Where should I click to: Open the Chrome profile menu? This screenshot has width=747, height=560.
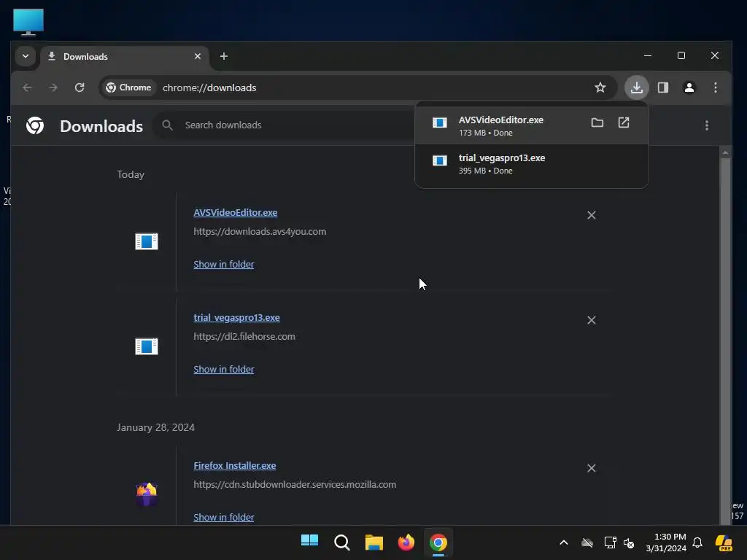[689, 87]
